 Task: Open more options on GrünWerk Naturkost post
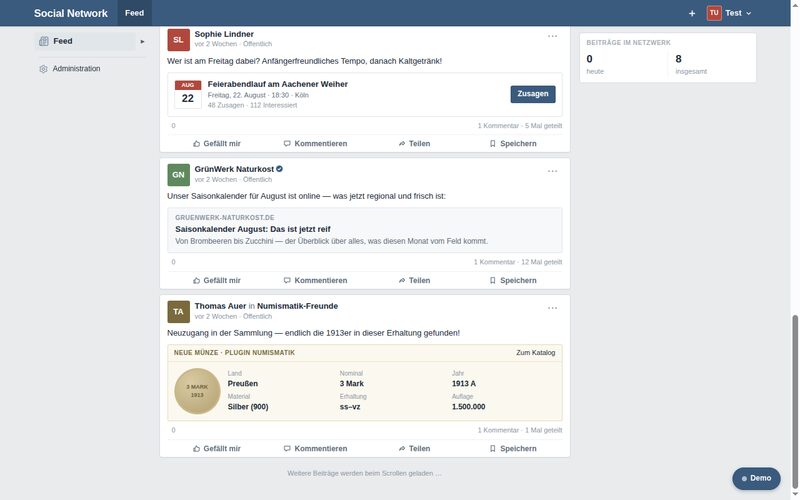tap(552, 171)
